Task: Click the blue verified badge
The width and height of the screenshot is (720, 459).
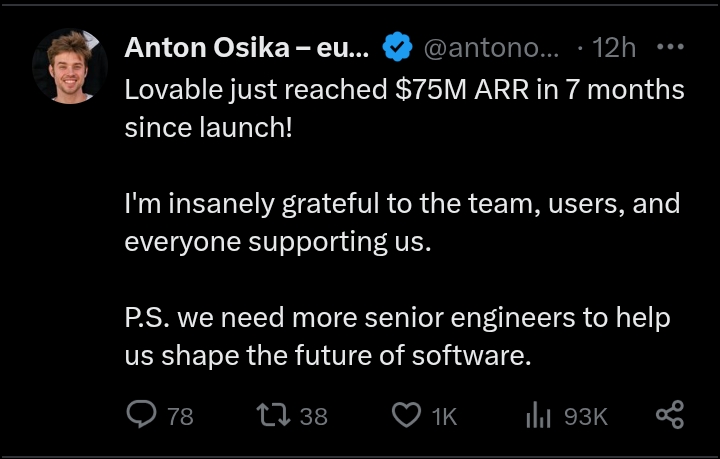Action: [x=399, y=47]
